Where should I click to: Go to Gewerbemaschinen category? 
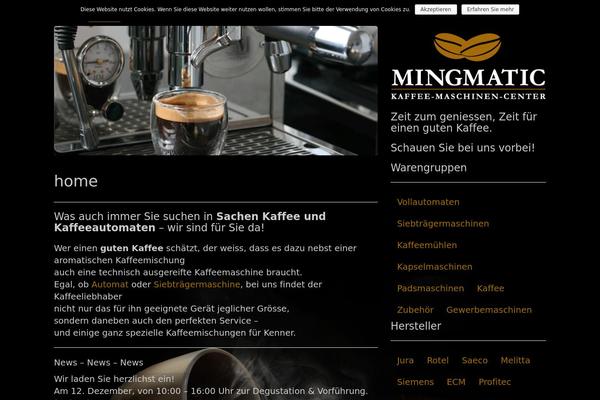(489, 310)
